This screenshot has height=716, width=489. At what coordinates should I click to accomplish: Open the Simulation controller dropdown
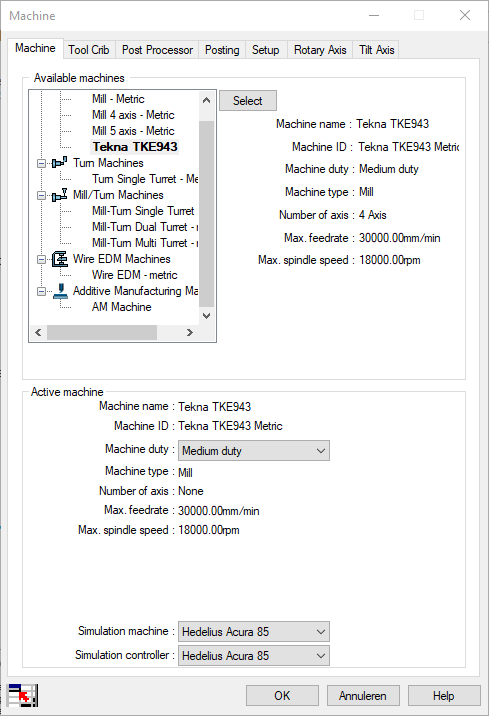pyautogui.click(x=253, y=656)
